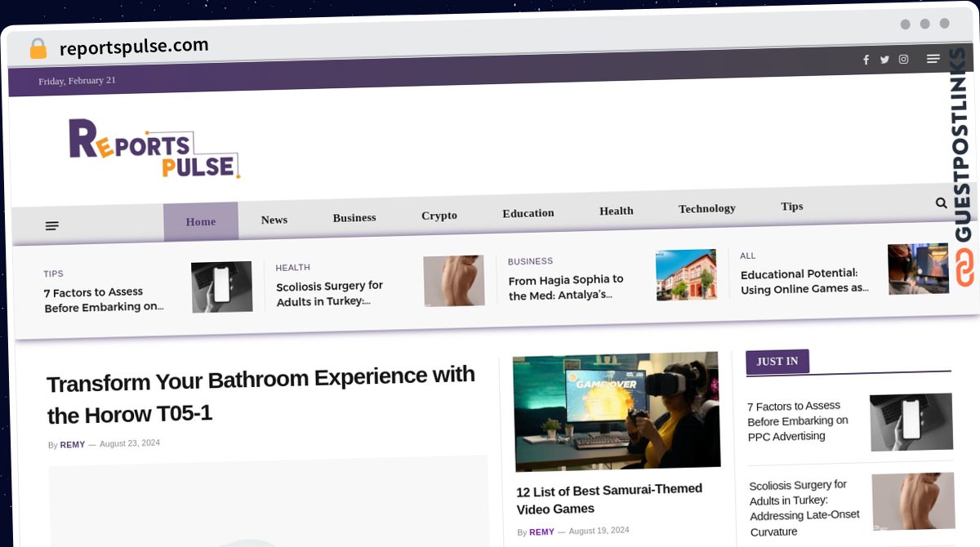Open 'Transform Your Bathroom Experience with the Horow T05-1'
This screenshot has width=980, height=547.
(261, 395)
